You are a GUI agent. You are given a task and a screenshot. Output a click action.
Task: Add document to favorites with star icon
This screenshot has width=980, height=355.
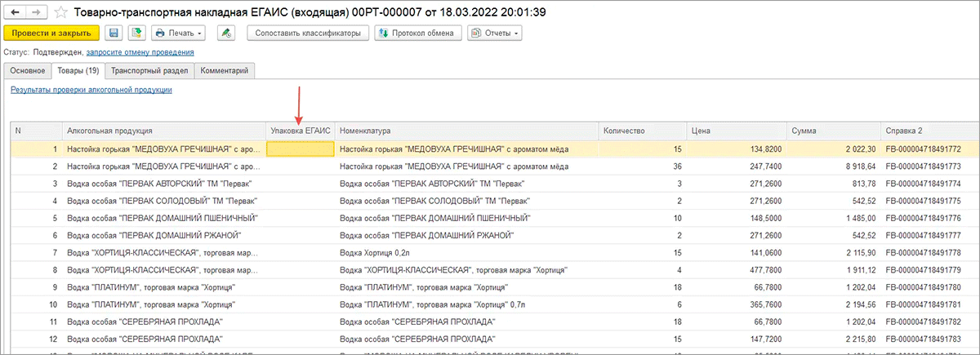pyautogui.click(x=61, y=12)
